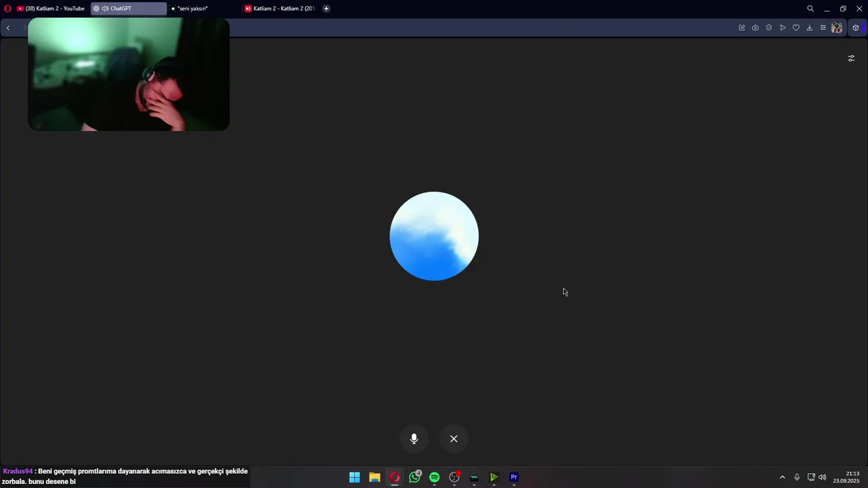
Task: Take a snapshot with the camera icon
Action: [x=755, y=28]
